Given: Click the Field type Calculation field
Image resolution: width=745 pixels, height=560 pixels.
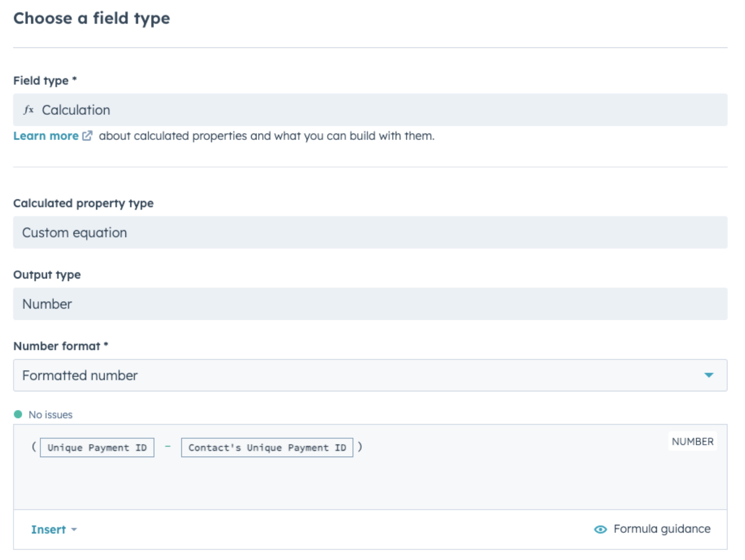Looking at the screenshot, I should pos(370,110).
